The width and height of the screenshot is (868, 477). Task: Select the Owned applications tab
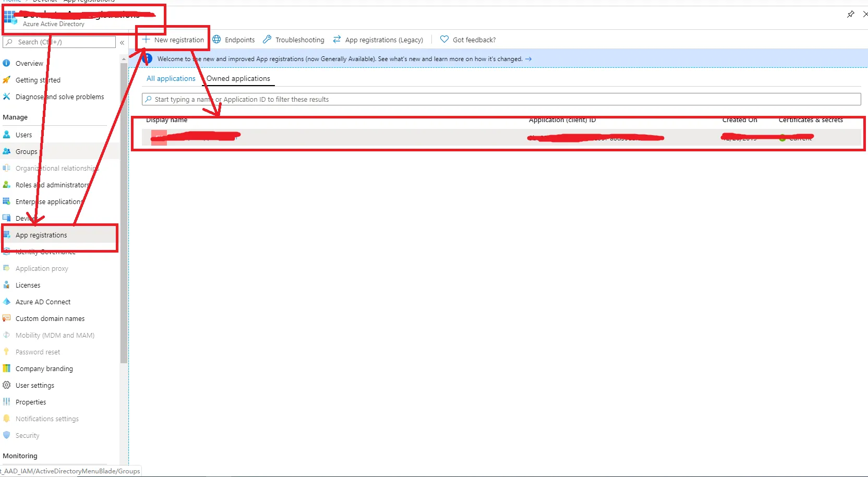tap(238, 79)
